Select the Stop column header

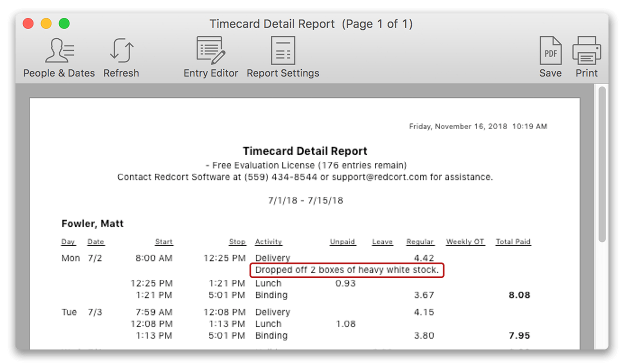click(237, 241)
